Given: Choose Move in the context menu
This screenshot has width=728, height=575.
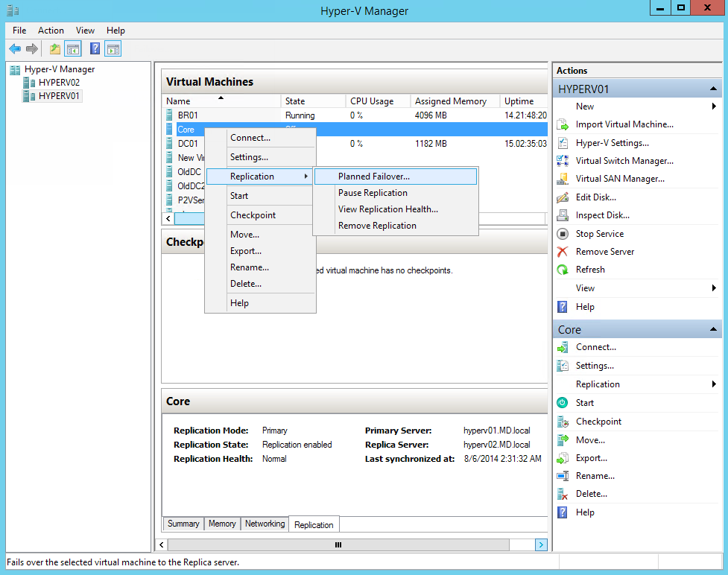Looking at the screenshot, I should tap(261, 235).
